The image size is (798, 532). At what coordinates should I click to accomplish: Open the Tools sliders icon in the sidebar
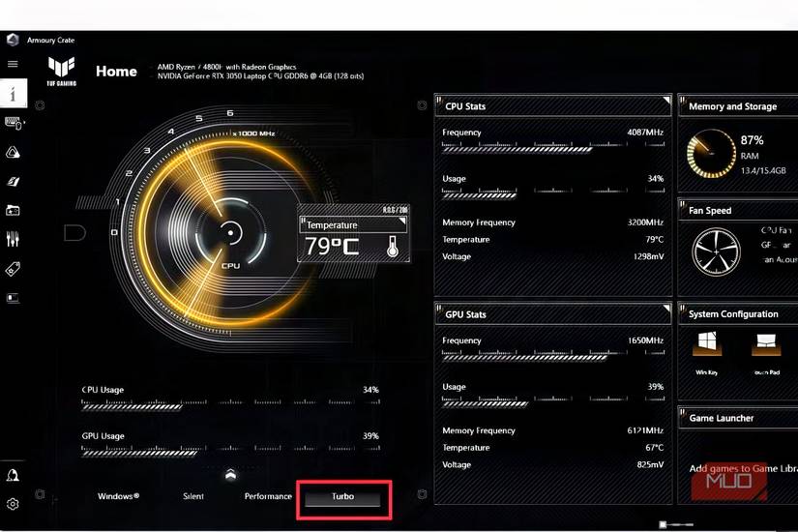click(x=13, y=239)
